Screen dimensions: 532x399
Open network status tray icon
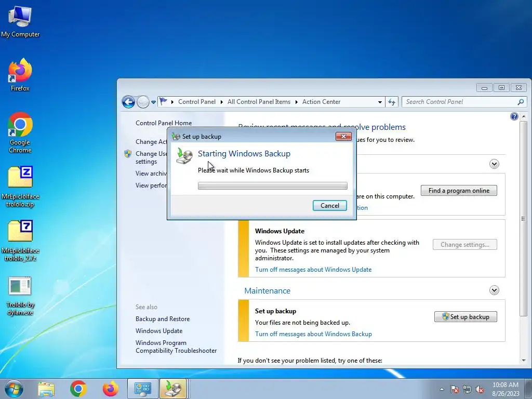pos(467,389)
